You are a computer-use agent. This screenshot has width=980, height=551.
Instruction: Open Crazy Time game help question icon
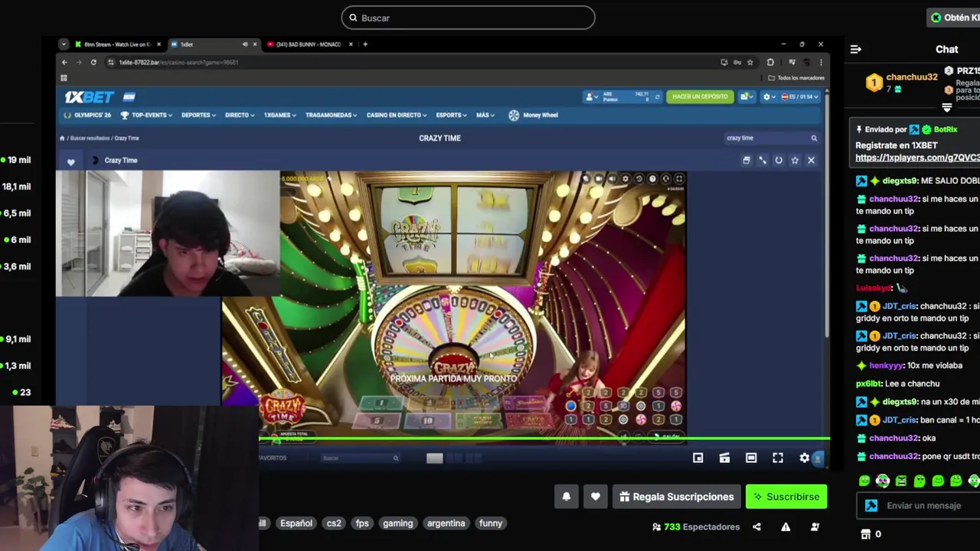point(652,179)
